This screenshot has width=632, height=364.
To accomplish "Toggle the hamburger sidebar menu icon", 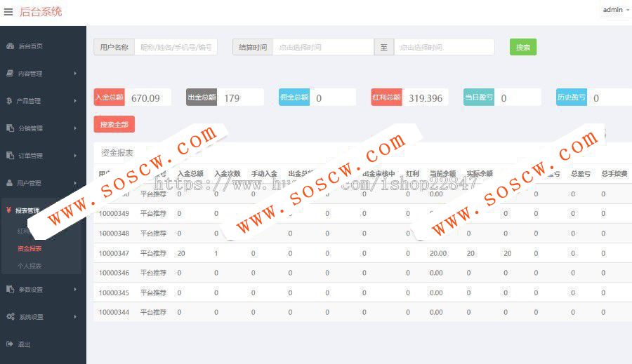I will 8,12.
